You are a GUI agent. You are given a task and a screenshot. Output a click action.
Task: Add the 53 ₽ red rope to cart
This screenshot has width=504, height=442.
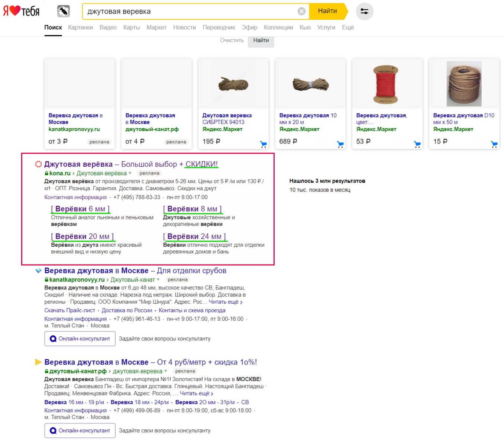pyautogui.click(x=417, y=144)
